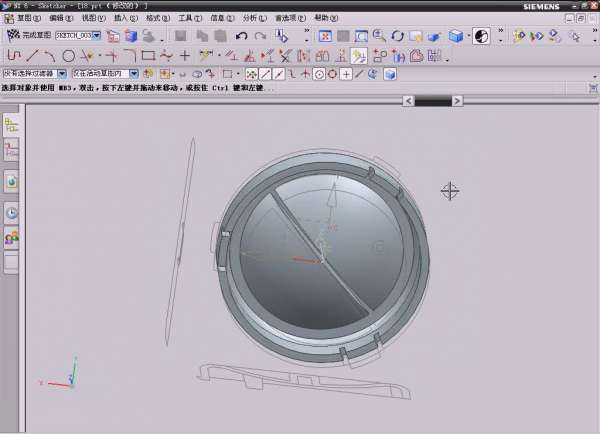The width and height of the screenshot is (600, 434).
Task: Toggle Arc Center snap
Action: pos(319,74)
